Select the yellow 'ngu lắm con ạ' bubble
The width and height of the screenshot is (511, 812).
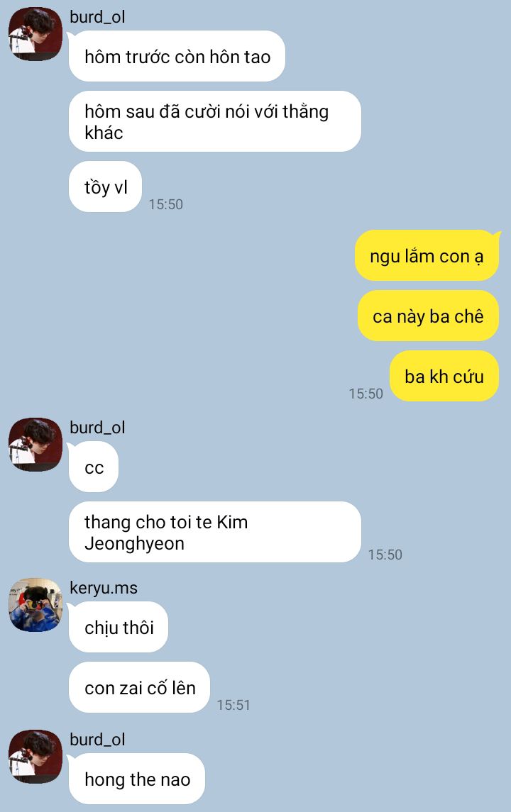click(x=427, y=256)
